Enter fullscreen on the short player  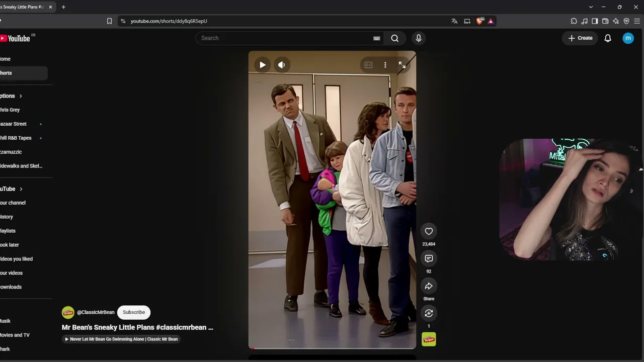(x=402, y=65)
